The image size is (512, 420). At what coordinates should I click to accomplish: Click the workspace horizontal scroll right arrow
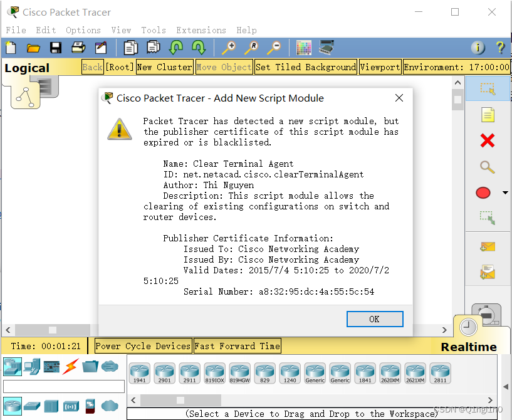click(x=444, y=330)
